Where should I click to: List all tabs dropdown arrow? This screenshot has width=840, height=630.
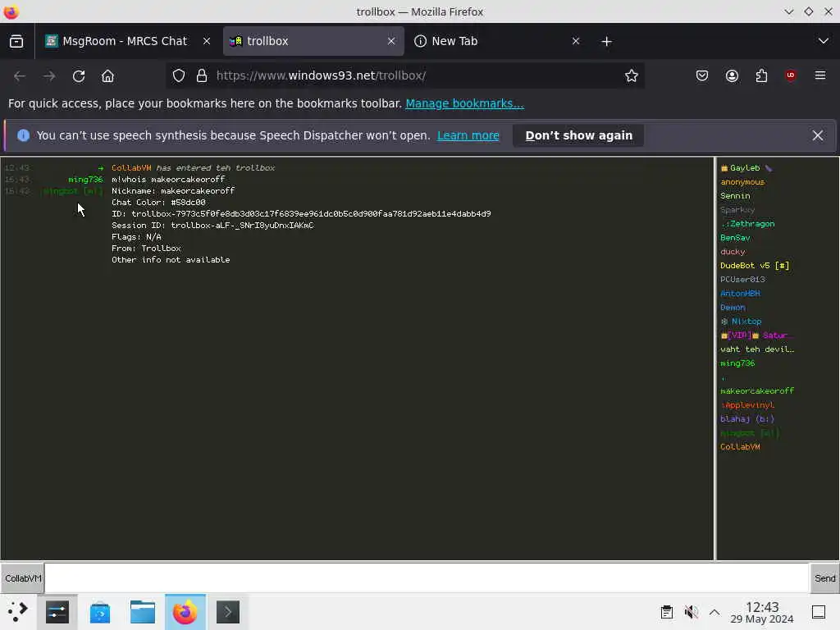coord(824,41)
